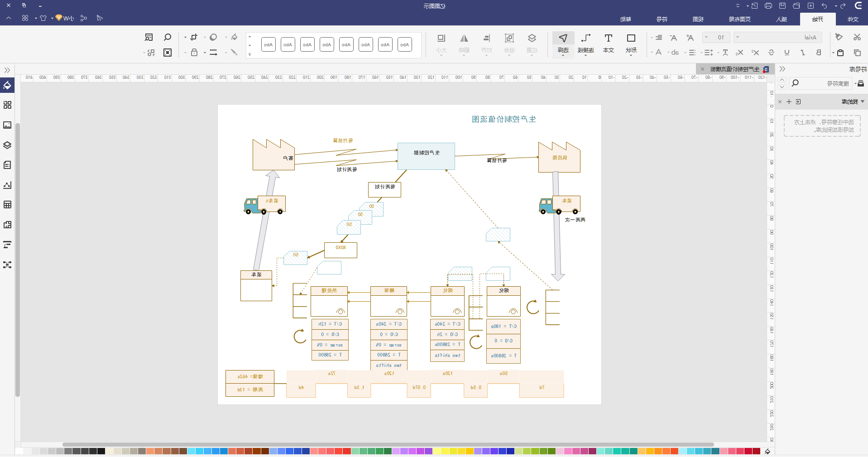Screen dimensions: 868x457
Task: Toggle the sidebar style/fill panel icon
Action: pyautogui.click(x=7, y=85)
